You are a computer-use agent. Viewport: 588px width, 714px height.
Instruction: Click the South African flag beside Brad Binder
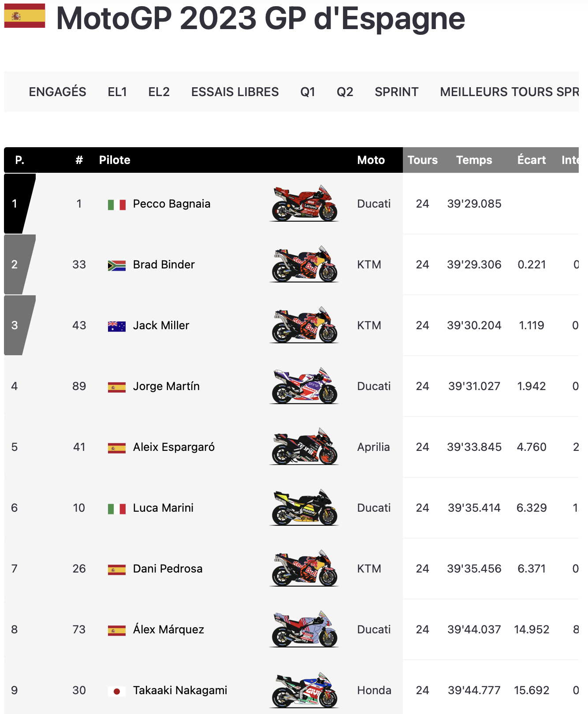pos(117,265)
